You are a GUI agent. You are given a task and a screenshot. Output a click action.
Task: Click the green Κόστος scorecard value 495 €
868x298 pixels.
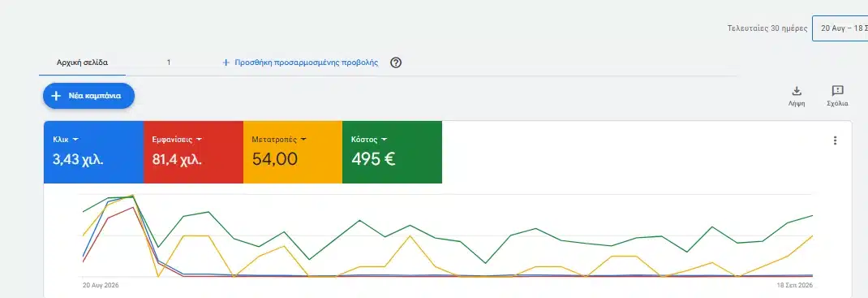pyautogui.click(x=374, y=159)
